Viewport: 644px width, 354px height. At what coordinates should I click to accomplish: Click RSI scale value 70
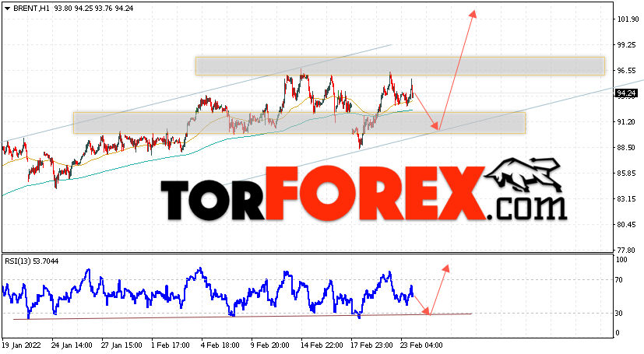pos(619,280)
